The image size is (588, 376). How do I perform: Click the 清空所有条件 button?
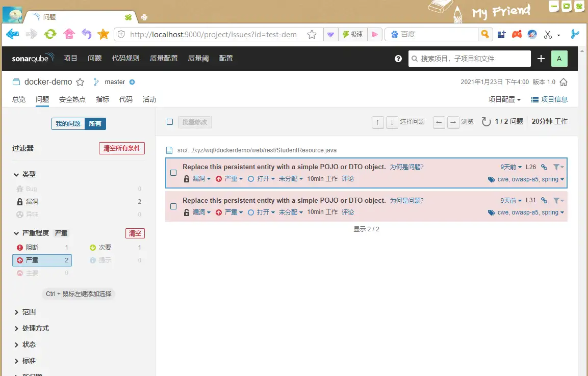(x=122, y=148)
